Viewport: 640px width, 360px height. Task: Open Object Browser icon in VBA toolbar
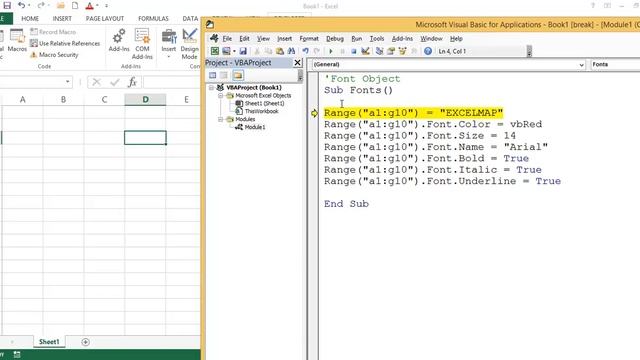[x=402, y=51]
